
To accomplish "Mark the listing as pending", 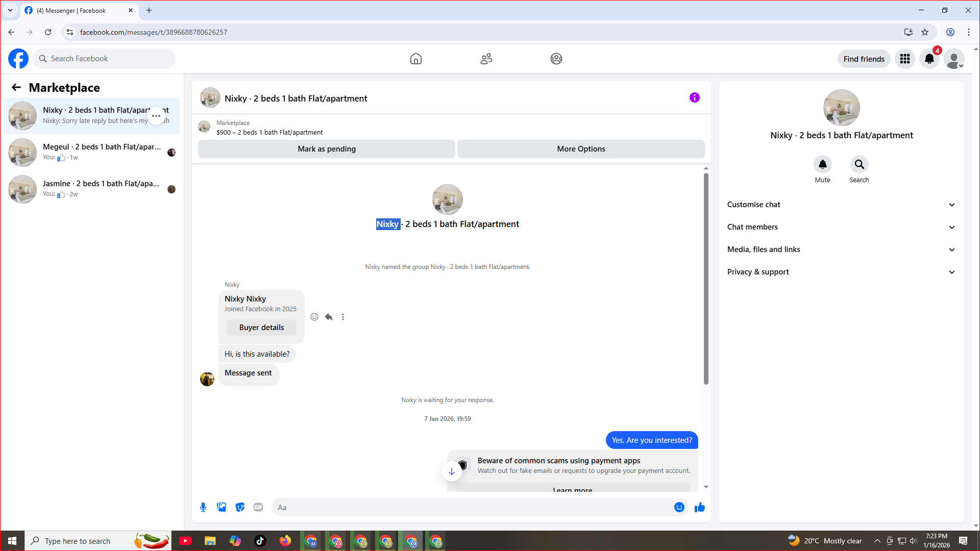I will (327, 149).
